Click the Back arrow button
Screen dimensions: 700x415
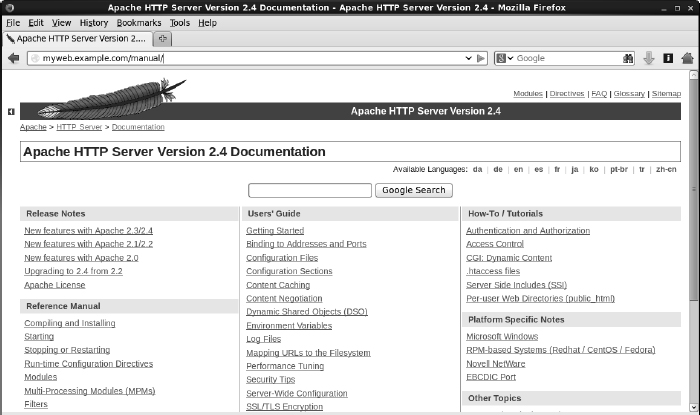(x=14, y=58)
